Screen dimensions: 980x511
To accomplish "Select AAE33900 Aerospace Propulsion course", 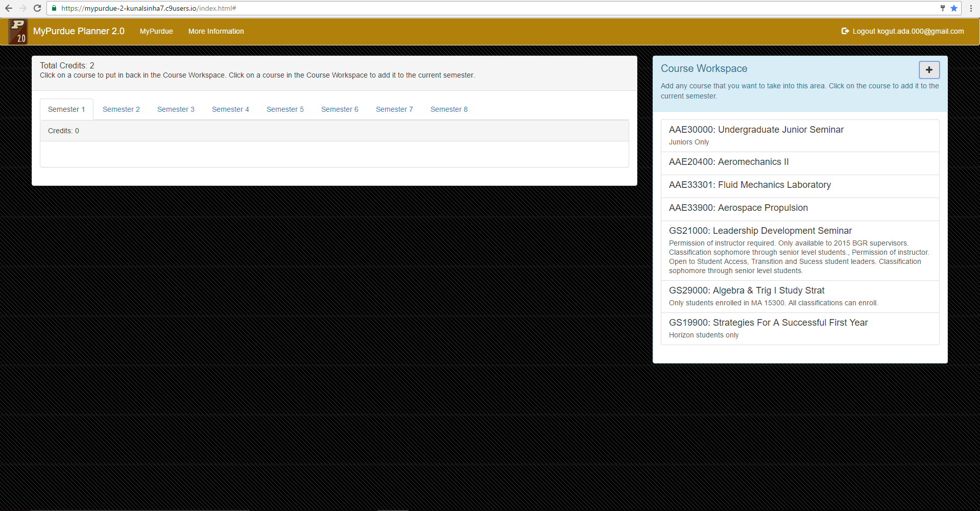I will [800, 209].
